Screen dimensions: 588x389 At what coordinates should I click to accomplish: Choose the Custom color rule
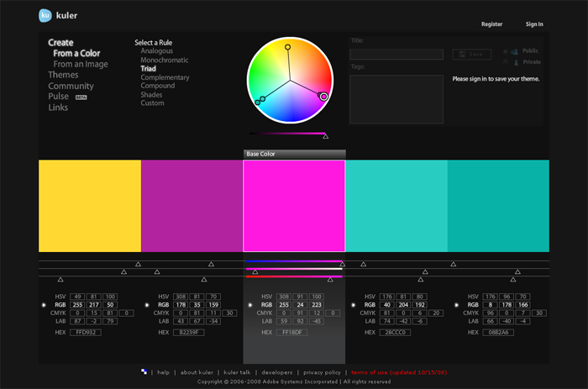(152, 103)
